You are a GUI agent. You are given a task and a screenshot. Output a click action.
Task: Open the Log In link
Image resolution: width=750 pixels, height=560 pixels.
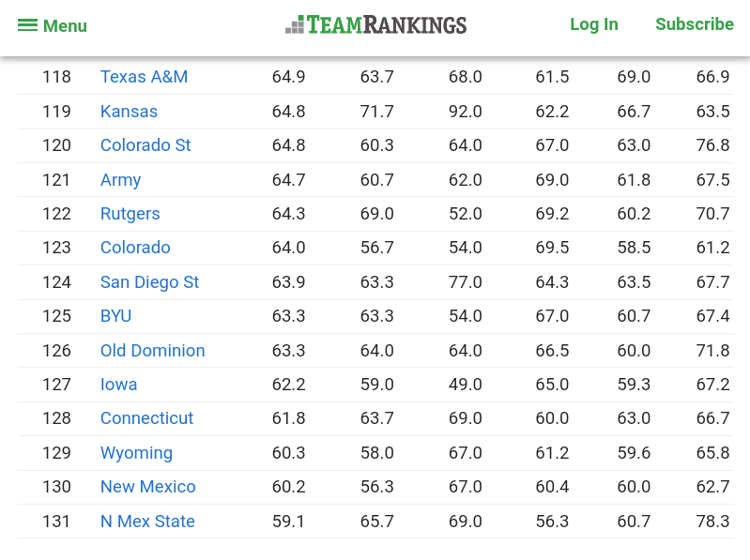coord(593,24)
